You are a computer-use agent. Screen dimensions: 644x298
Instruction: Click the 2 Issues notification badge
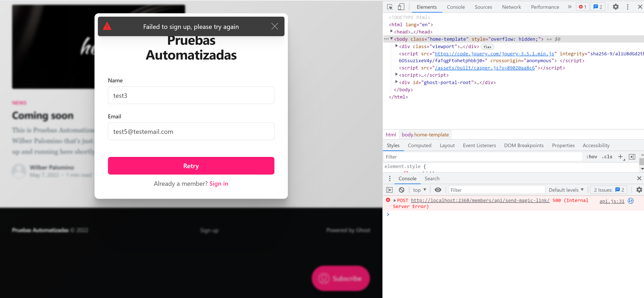coord(609,190)
